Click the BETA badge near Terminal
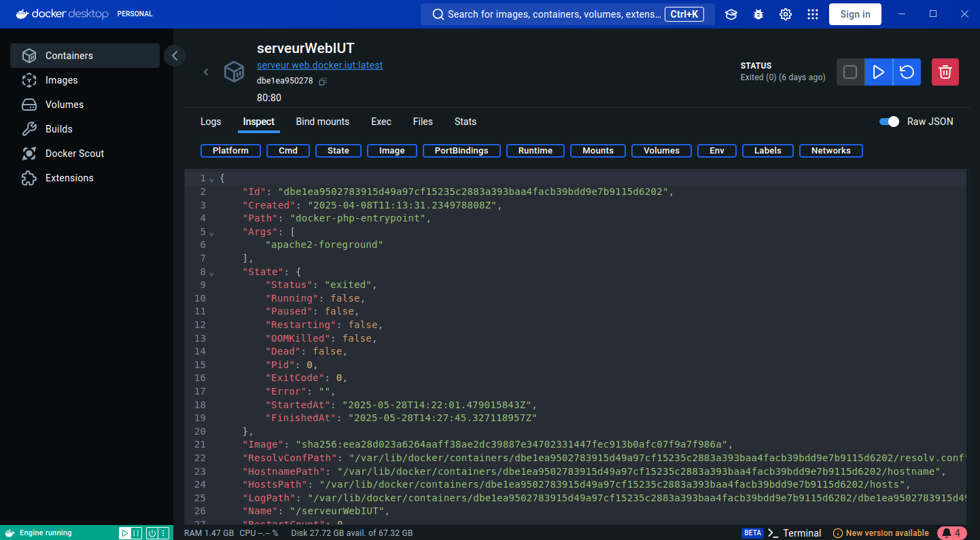The height and width of the screenshot is (540, 980). (x=752, y=533)
